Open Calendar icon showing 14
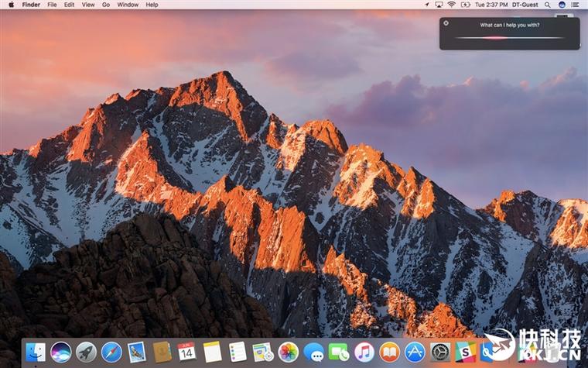This screenshot has width=588, height=368. [x=186, y=353]
